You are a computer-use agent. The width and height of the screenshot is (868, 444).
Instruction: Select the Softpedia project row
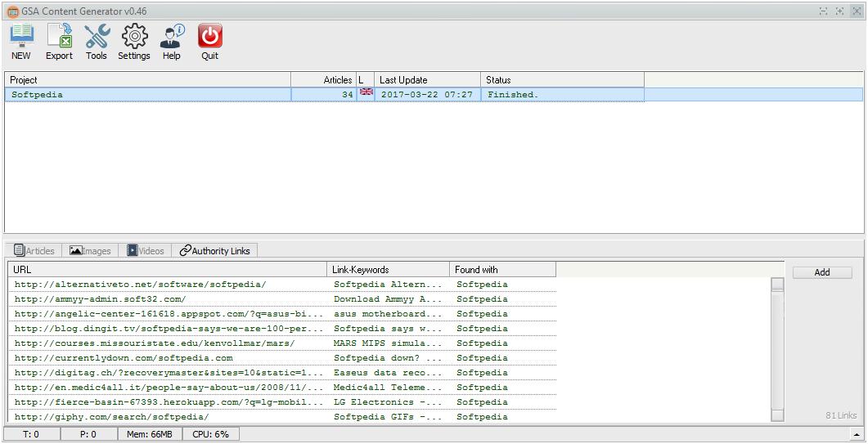[x=147, y=95]
